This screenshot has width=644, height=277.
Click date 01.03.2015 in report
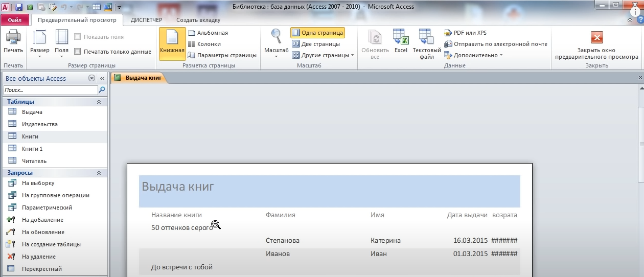coord(470,254)
